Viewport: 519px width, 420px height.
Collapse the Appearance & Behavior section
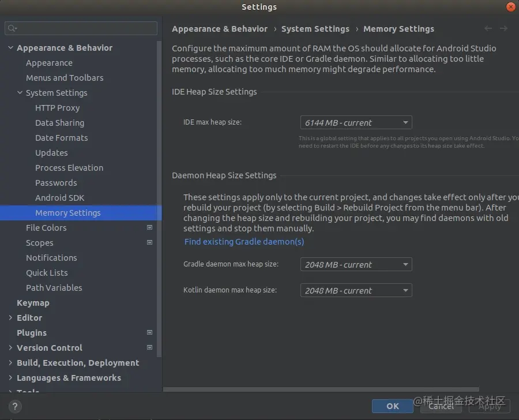tap(10, 48)
